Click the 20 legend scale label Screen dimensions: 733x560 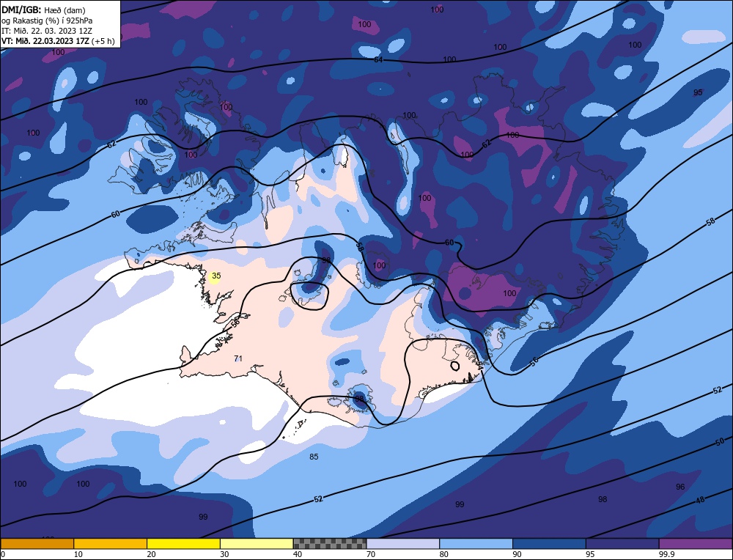coord(151,554)
